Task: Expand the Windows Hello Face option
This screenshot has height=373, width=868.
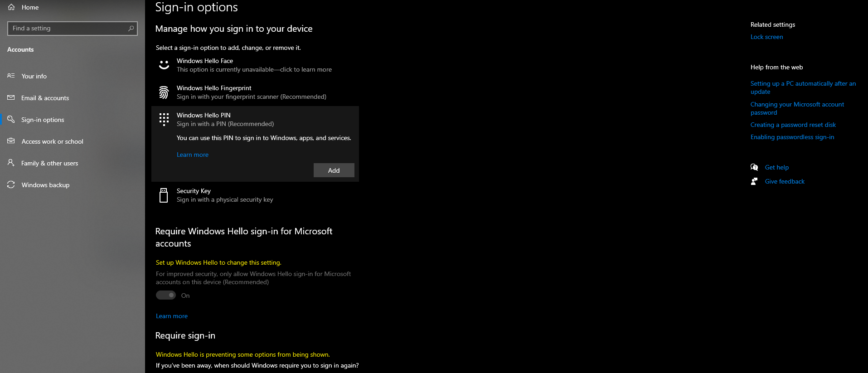Action: [255, 65]
